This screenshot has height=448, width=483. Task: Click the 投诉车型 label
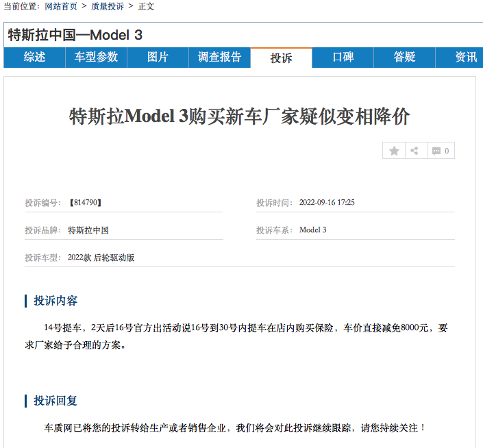[42, 258]
